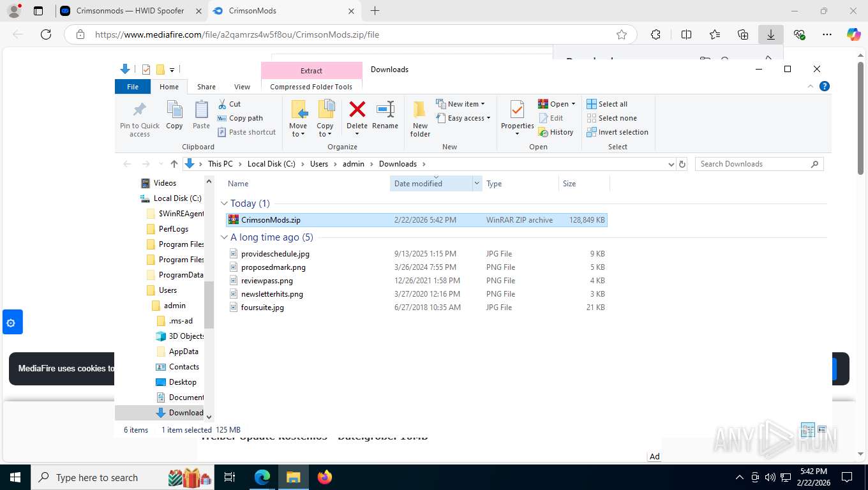
Task: Open the File ribbon tab
Action: coord(133,87)
